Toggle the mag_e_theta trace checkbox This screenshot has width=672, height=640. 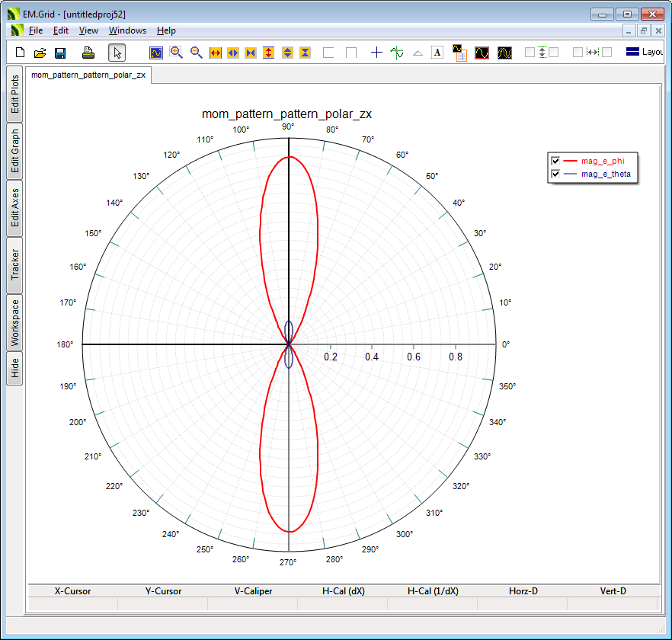click(x=555, y=174)
